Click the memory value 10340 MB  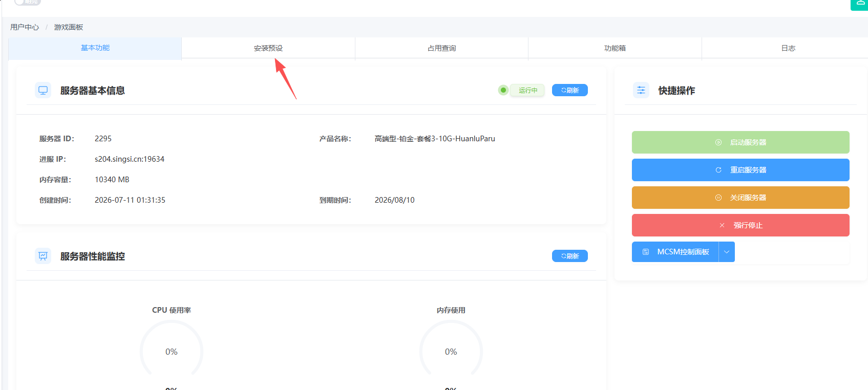coord(112,180)
